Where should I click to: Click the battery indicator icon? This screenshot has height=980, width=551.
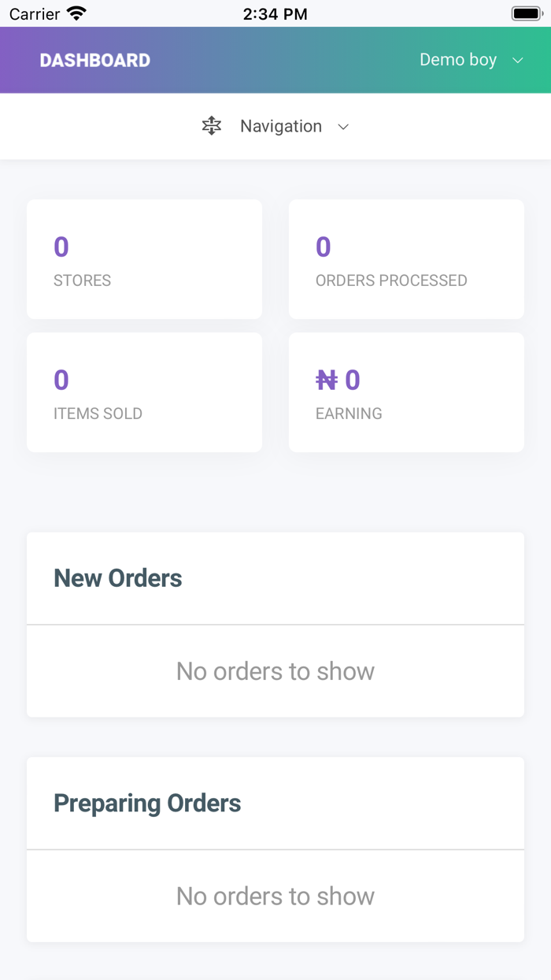click(x=526, y=12)
